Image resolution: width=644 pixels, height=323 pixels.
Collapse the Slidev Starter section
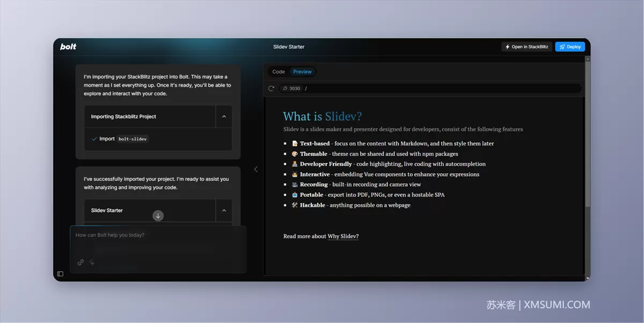[224, 210]
